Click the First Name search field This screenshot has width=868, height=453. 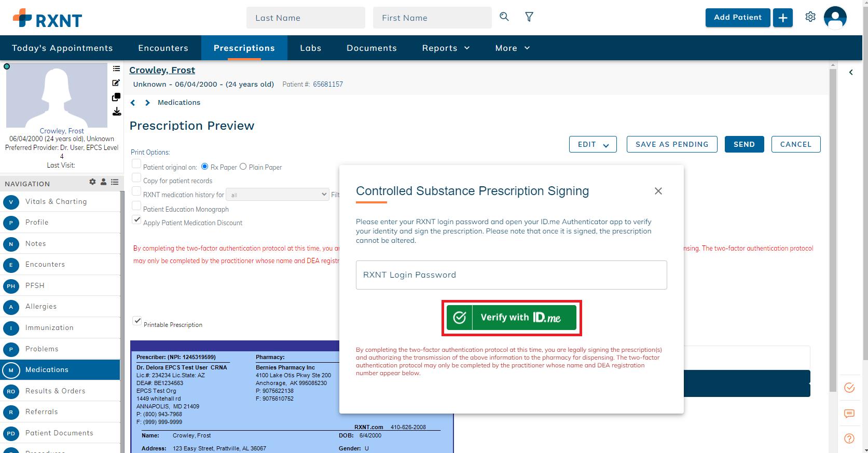432,18
